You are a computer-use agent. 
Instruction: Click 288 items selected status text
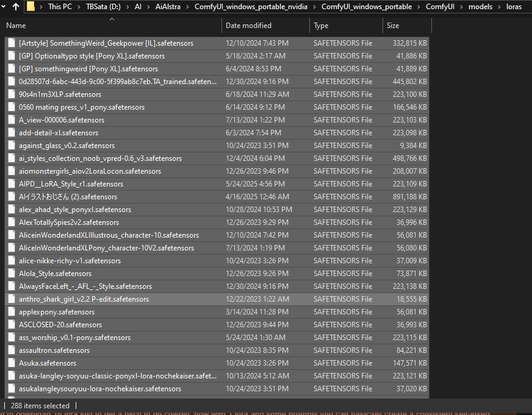pos(40,405)
